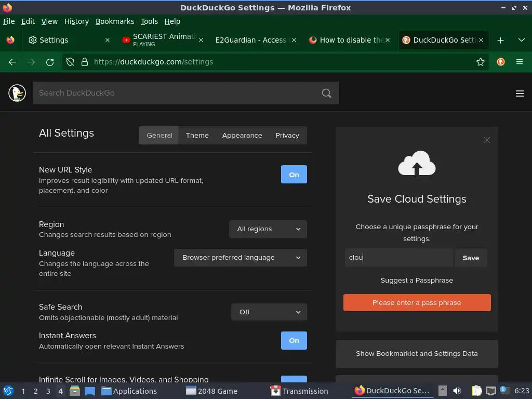Reload the current page
532x399 pixels.
(50, 62)
